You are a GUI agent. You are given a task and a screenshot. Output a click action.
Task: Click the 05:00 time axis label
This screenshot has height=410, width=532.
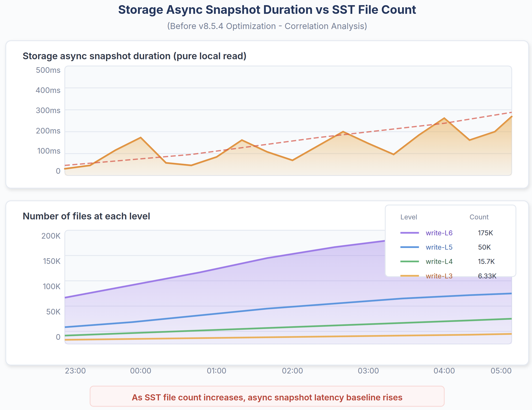[x=501, y=371]
